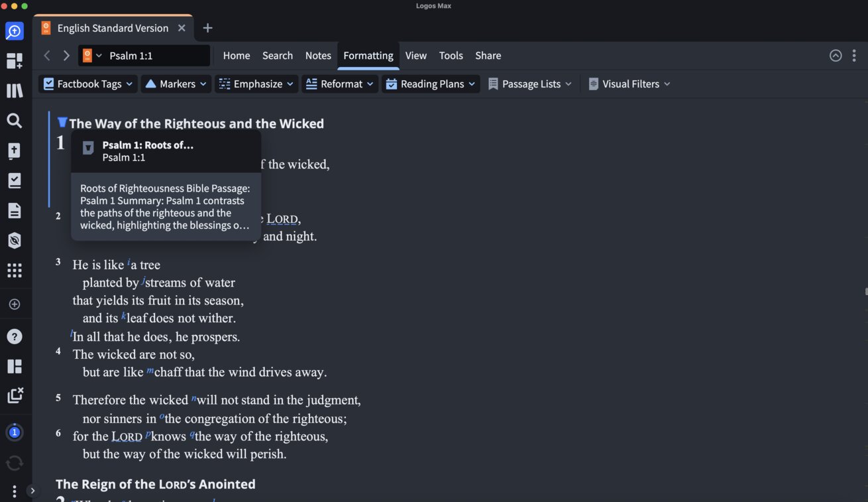
Task: Open the apps grid icon in sidebar
Action: point(14,271)
